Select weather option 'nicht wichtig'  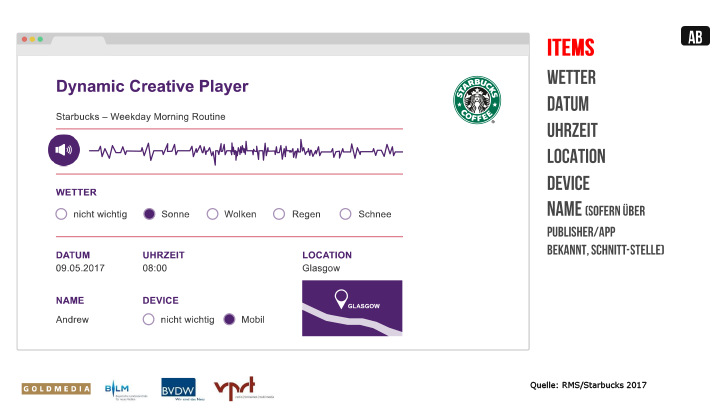point(62,214)
